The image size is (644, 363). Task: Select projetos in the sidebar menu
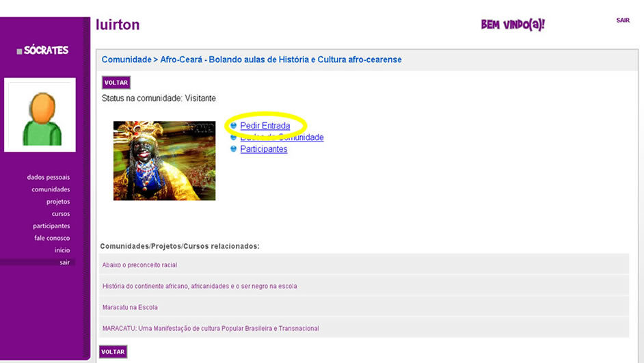click(x=57, y=202)
